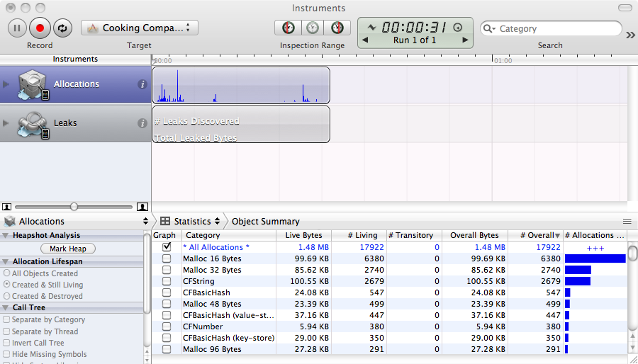Image resolution: width=638 pixels, height=364 pixels.
Task: Collapse the Call Tree section
Action: tap(6, 308)
